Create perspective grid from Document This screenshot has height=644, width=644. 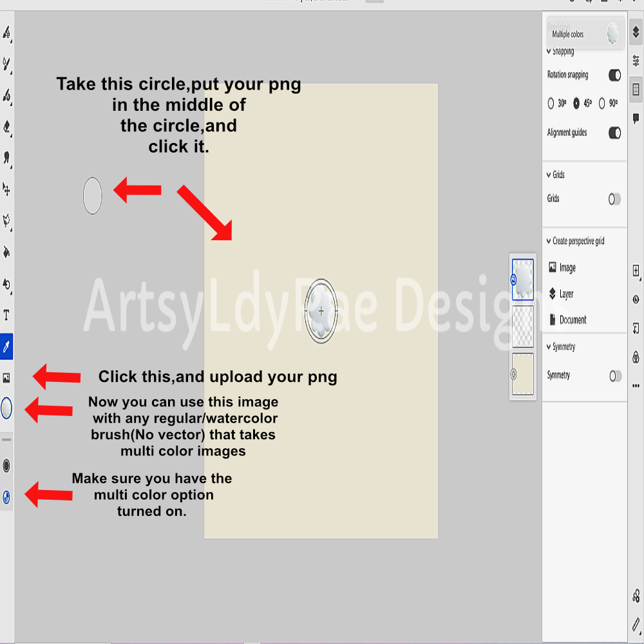point(567,319)
